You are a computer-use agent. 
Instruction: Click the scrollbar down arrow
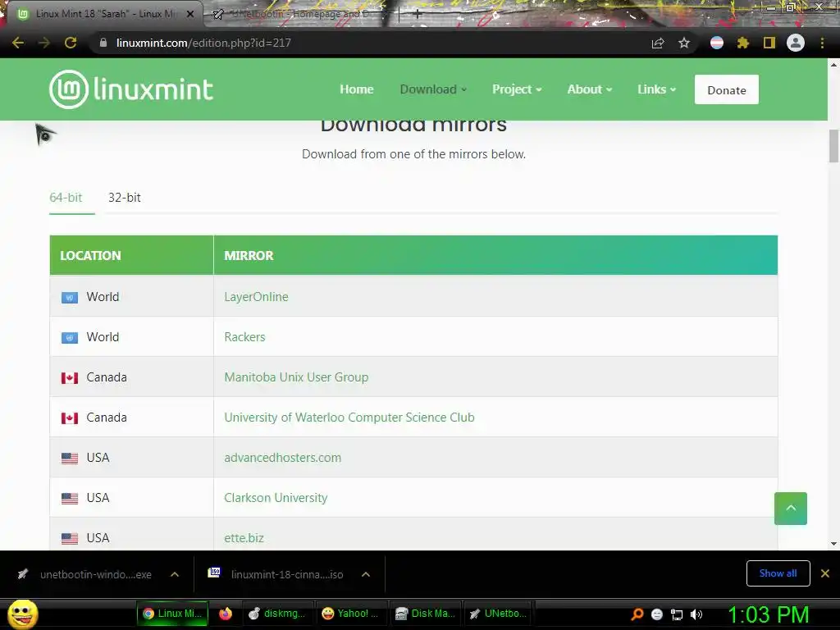tap(833, 544)
